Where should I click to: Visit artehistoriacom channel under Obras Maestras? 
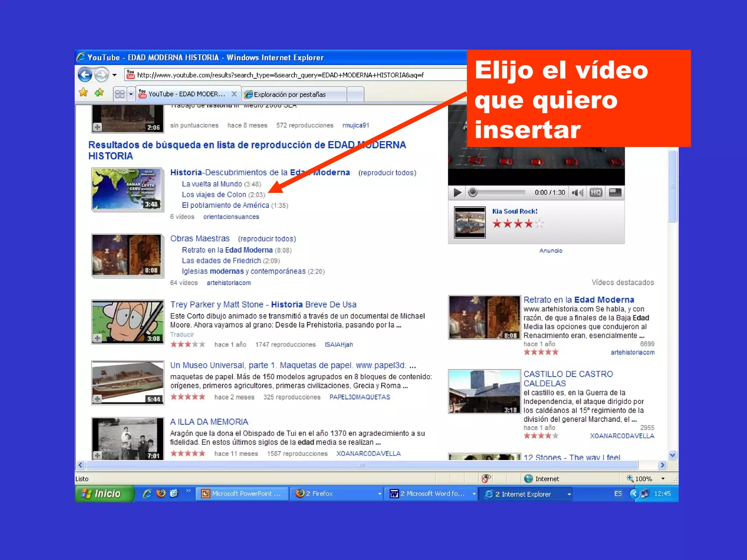(229, 283)
